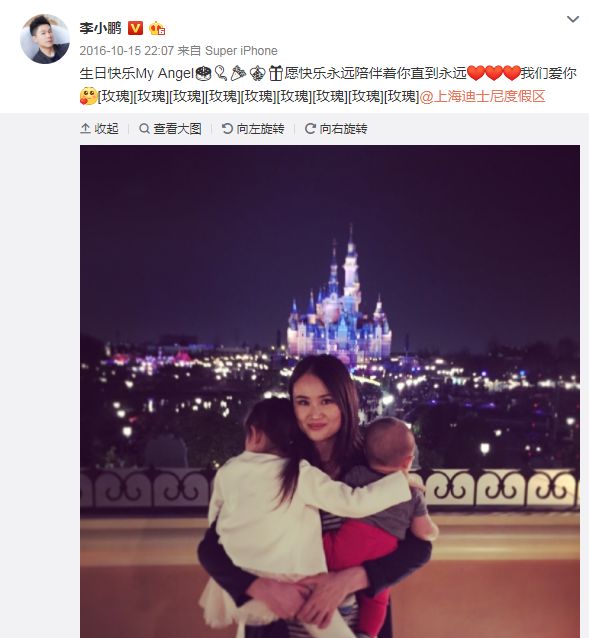
Task: Click the birthday cake emoji in the post
Action: [204, 73]
